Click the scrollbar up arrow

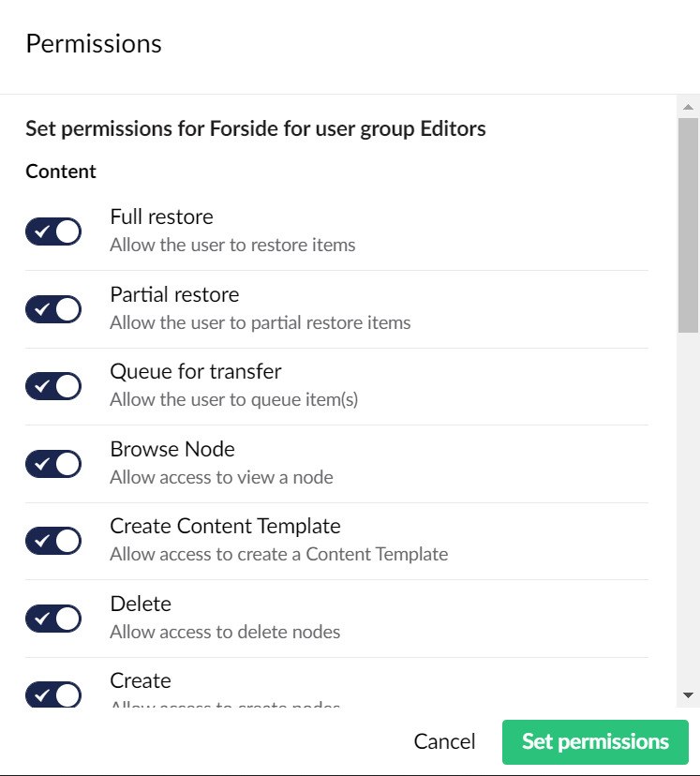tap(687, 106)
